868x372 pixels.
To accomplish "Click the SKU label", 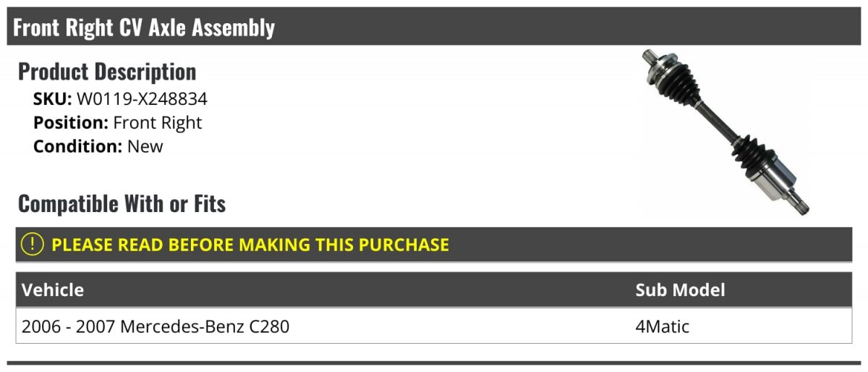I will click(x=53, y=99).
